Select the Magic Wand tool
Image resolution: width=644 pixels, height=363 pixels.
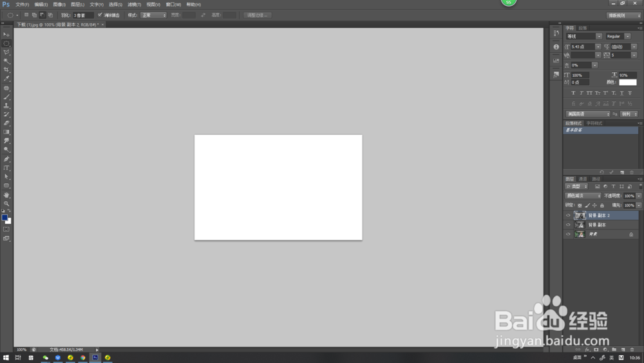click(x=6, y=61)
